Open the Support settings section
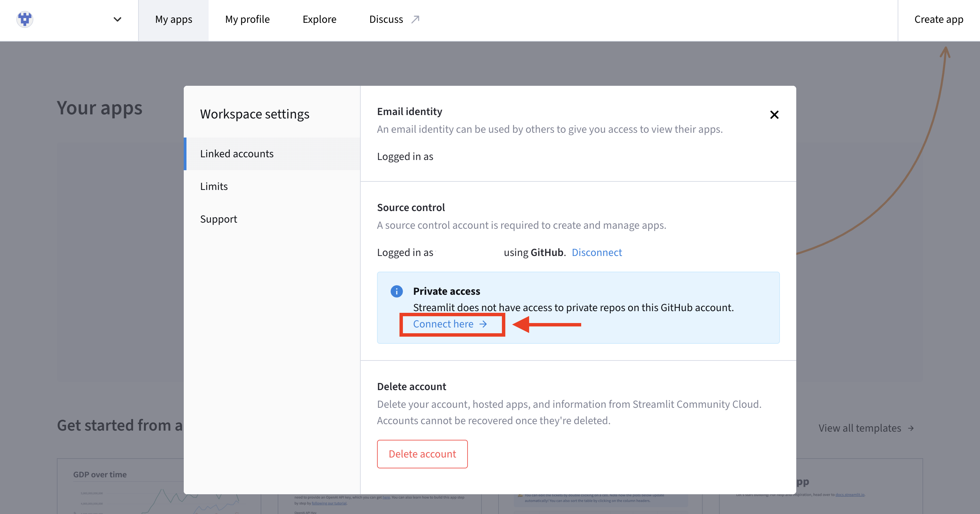Screen dimensions: 980x514 point(218,219)
